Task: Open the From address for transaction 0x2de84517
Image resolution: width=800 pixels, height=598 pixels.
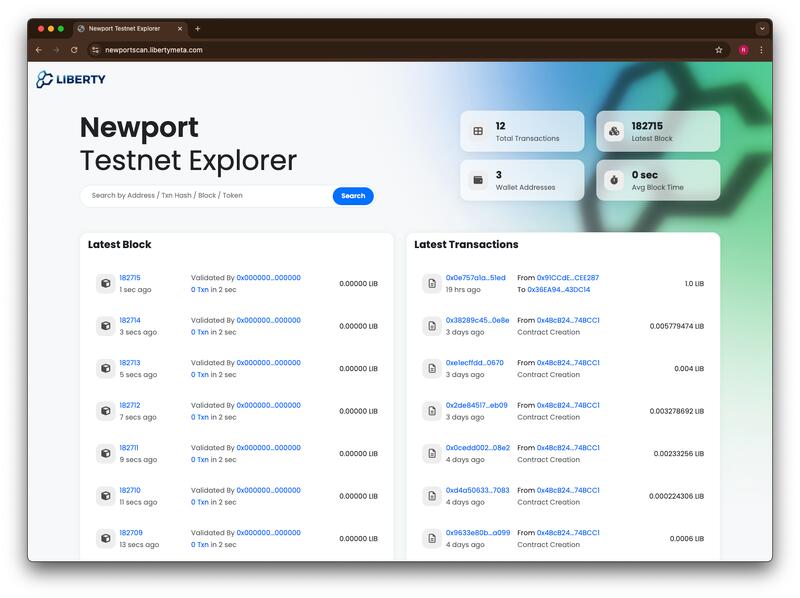Action: click(x=568, y=405)
